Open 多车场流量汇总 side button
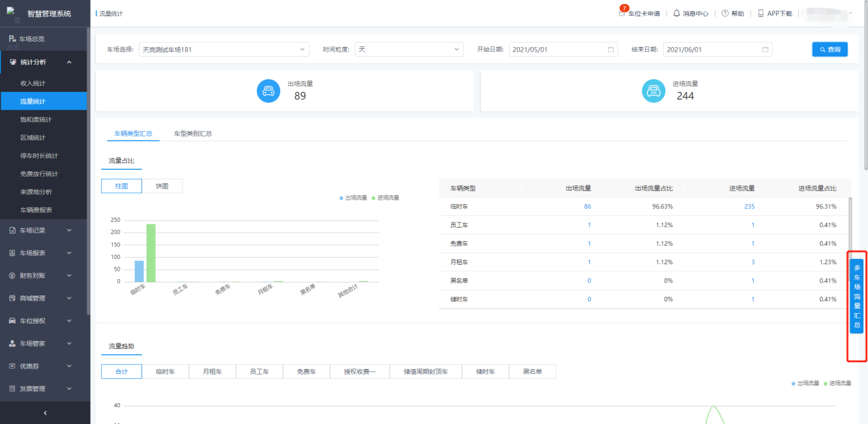868x424 pixels. click(x=857, y=296)
